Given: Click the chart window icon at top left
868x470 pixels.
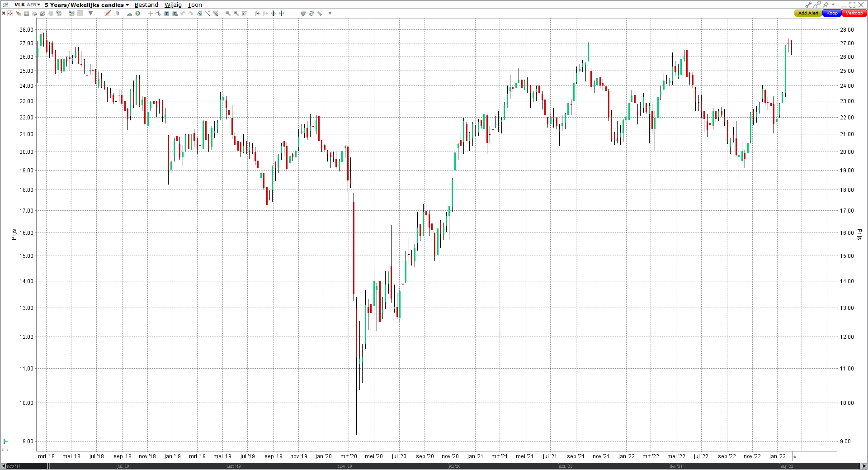Looking at the screenshot, I should [x=6, y=5].
